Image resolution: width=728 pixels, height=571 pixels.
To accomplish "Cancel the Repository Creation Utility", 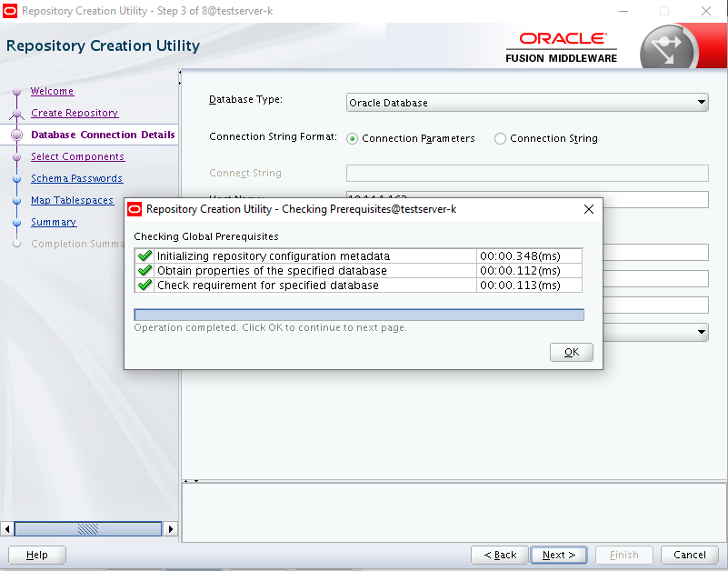I will (690, 555).
